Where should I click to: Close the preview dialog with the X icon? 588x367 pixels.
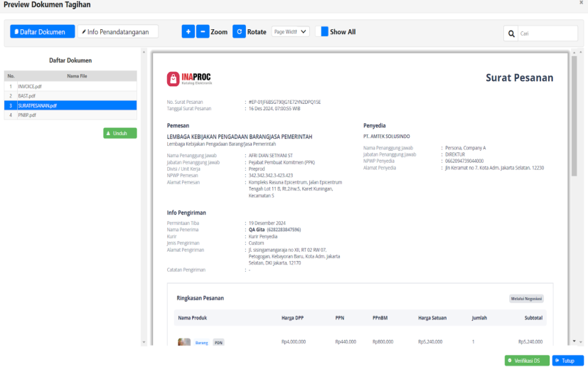coord(581,4)
